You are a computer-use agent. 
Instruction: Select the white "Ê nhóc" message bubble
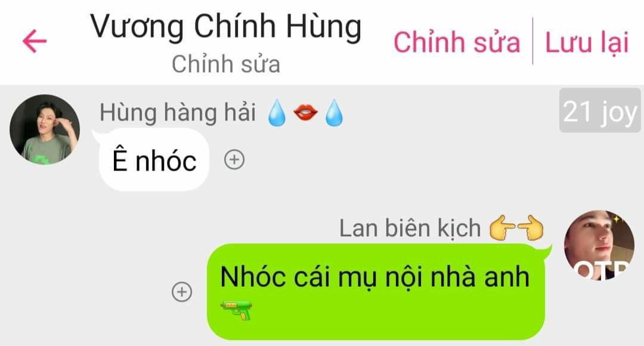point(154,159)
